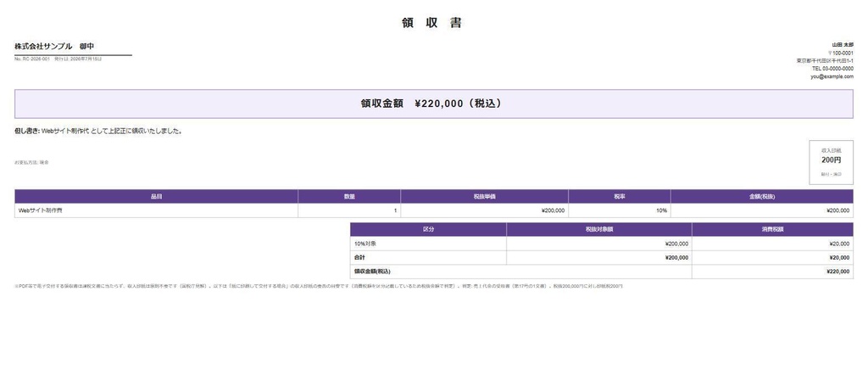The height and width of the screenshot is (387, 868).
Task: Click the phone number TEL 03-0000-0000
Action: coord(832,68)
